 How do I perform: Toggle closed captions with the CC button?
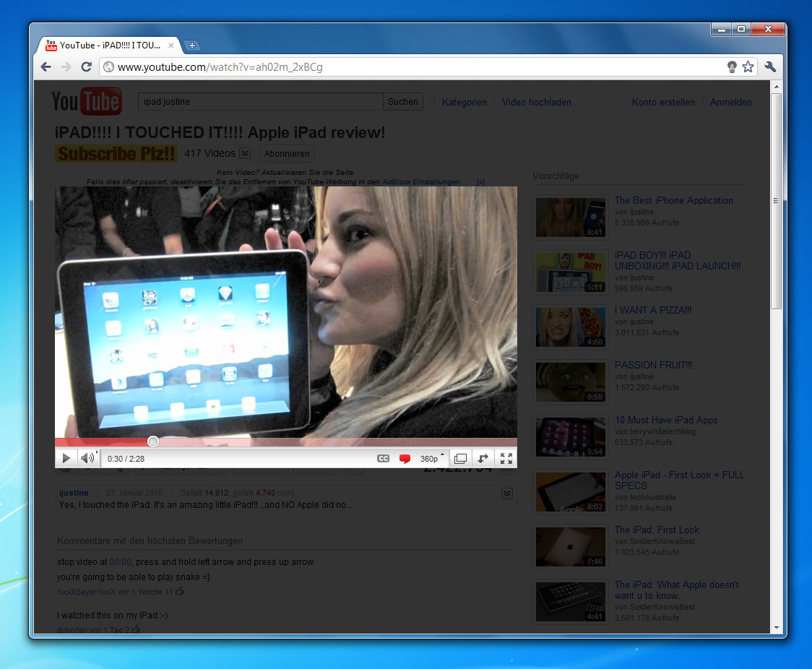383,459
